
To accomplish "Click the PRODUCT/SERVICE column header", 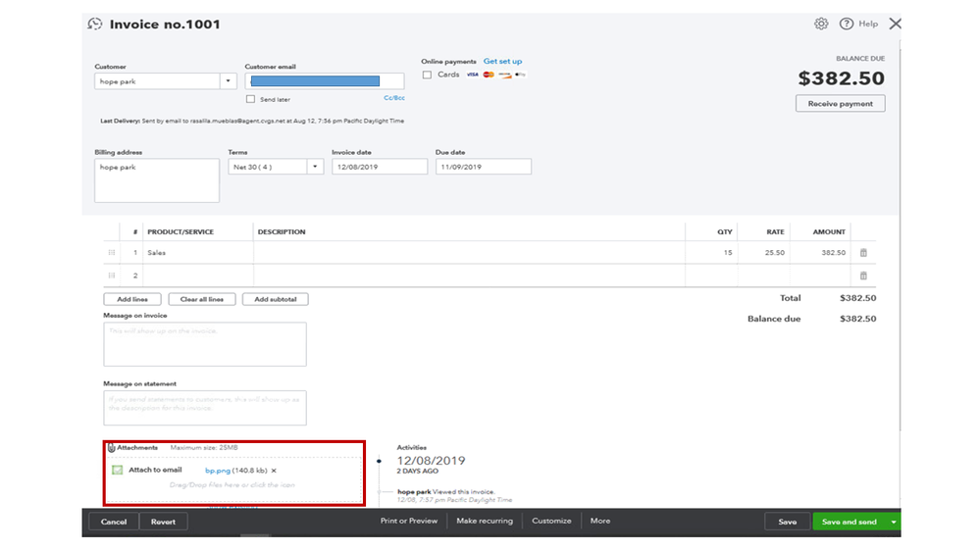I will (x=181, y=231).
